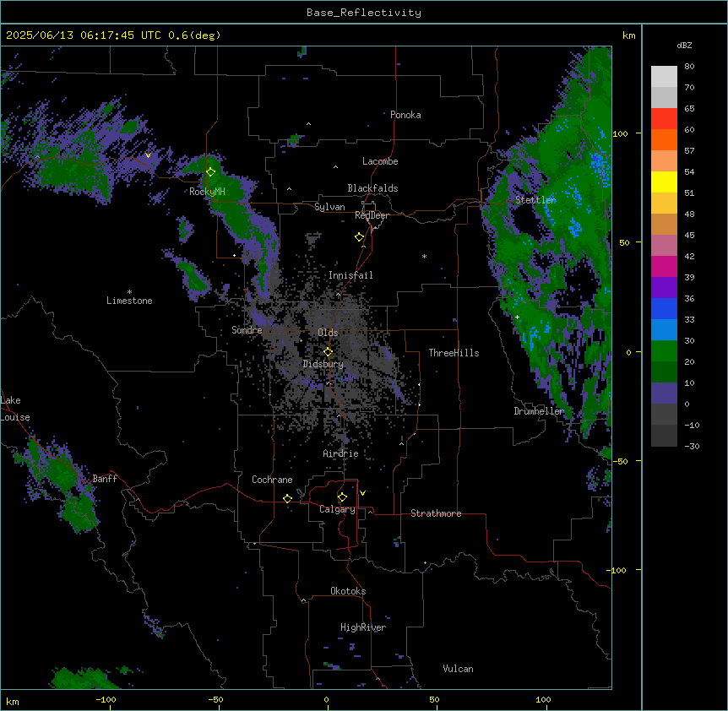Image resolution: width=728 pixels, height=711 pixels.
Task: Select the Lacombe label
Action: tap(380, 161)
